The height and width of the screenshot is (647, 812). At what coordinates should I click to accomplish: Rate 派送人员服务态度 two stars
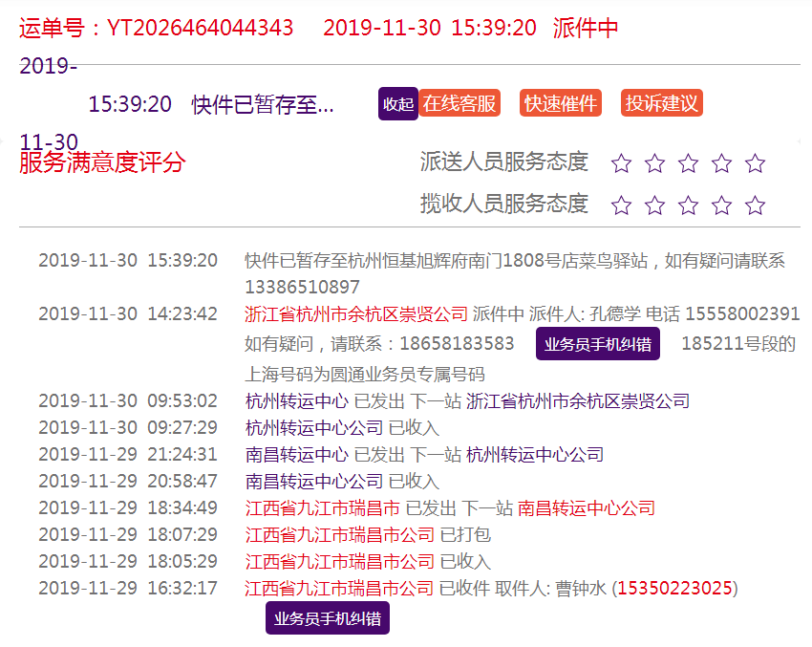(654, 163)
